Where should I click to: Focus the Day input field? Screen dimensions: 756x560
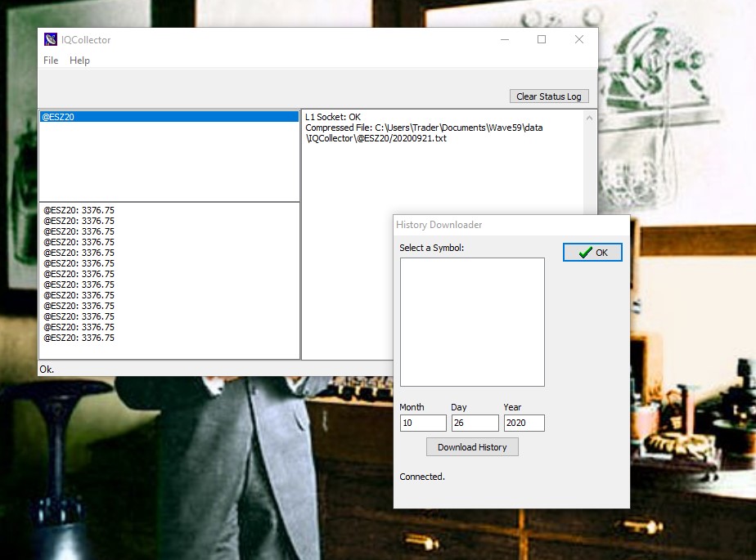475,423
